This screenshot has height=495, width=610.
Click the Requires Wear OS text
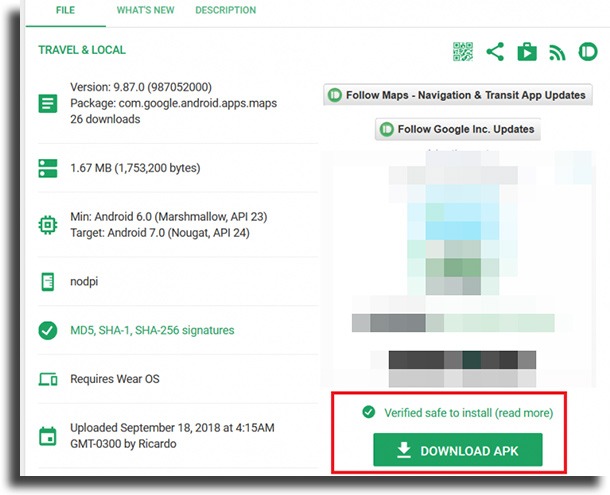115,379
